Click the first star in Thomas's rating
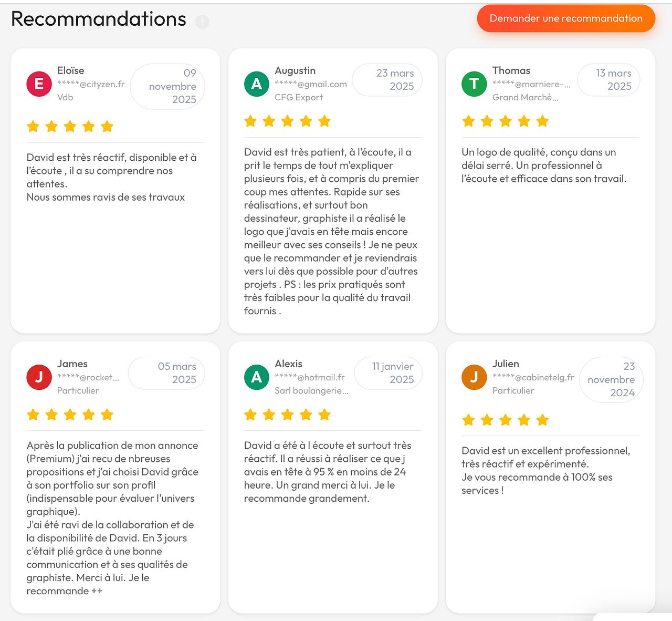 [x=468, y=122]
